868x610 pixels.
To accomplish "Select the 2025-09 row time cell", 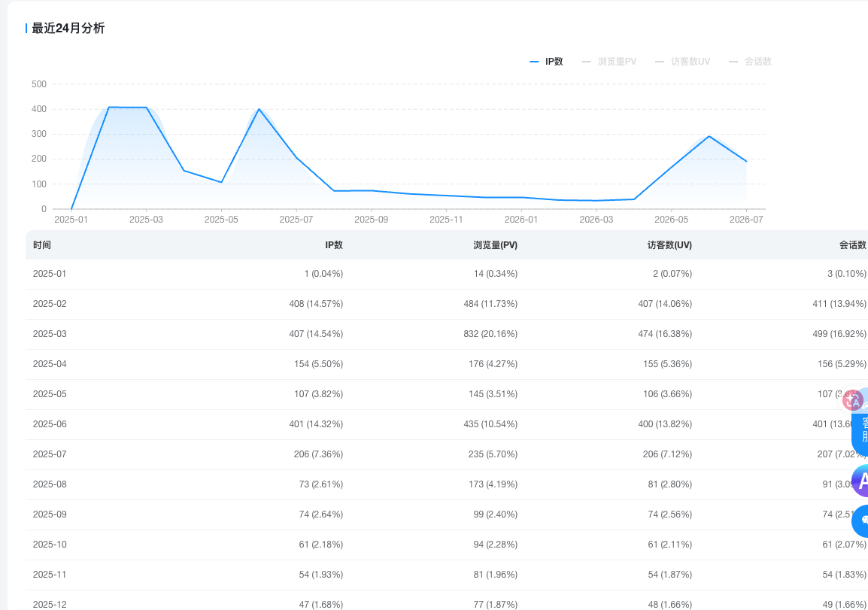I will [x=50, y=514].
